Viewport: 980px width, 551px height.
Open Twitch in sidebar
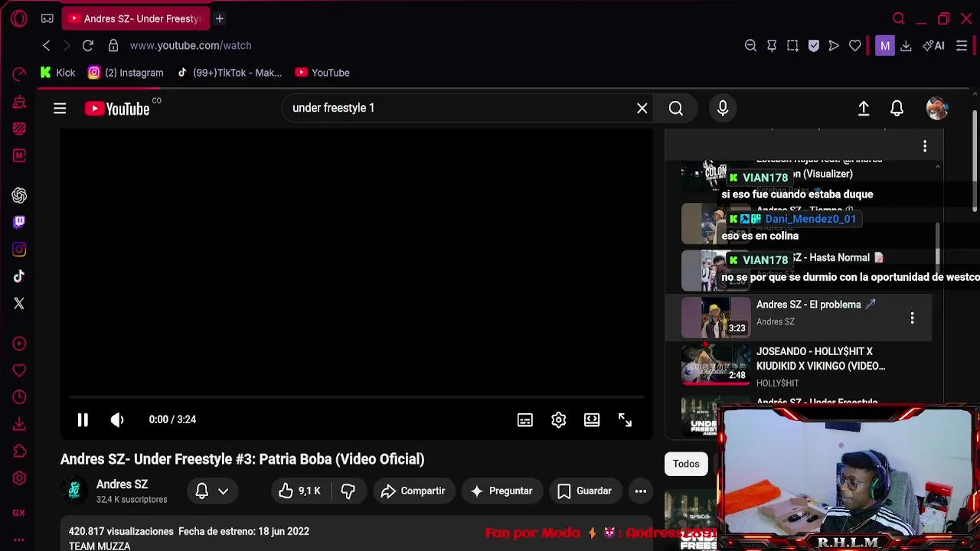tap(19, 222)
